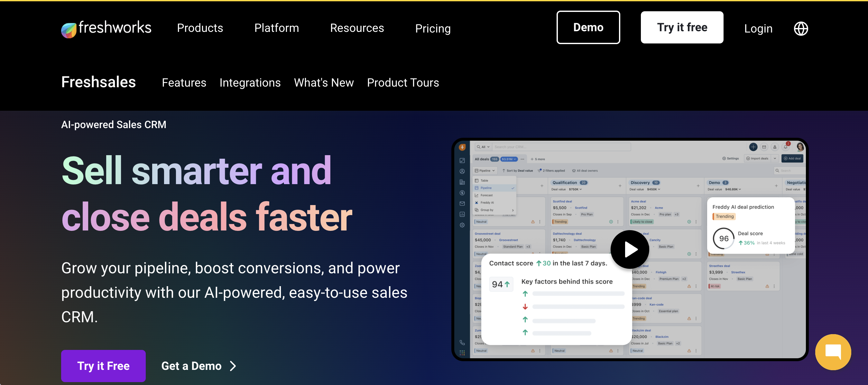Screen dimensions: 868x385
Task: Open the Integrations tab
Action: 250,83
